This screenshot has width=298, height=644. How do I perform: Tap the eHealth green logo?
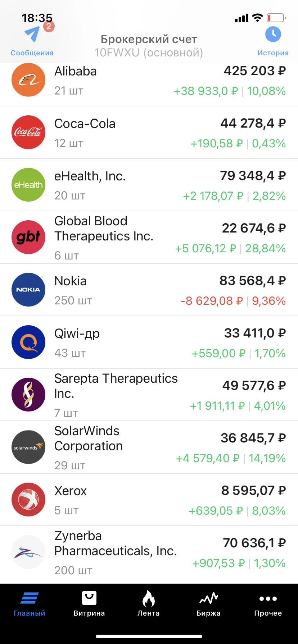[28, 185]
